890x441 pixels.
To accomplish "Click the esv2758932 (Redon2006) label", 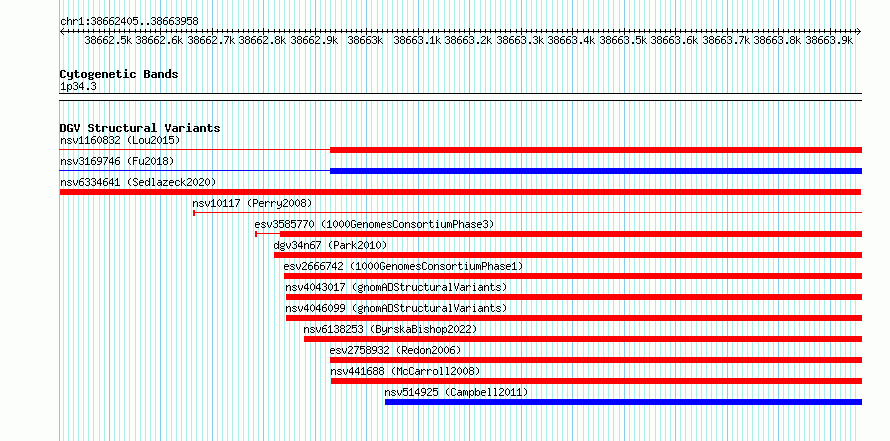I will pyautogui.click(x=396, y=350).
